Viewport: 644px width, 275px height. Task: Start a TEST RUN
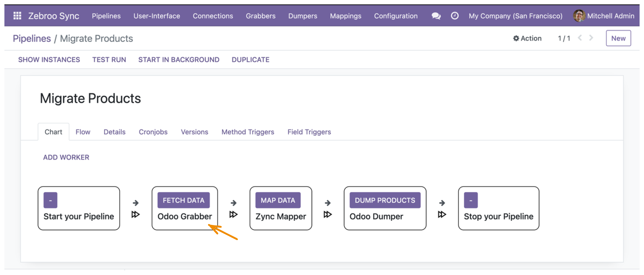[109, 59]
